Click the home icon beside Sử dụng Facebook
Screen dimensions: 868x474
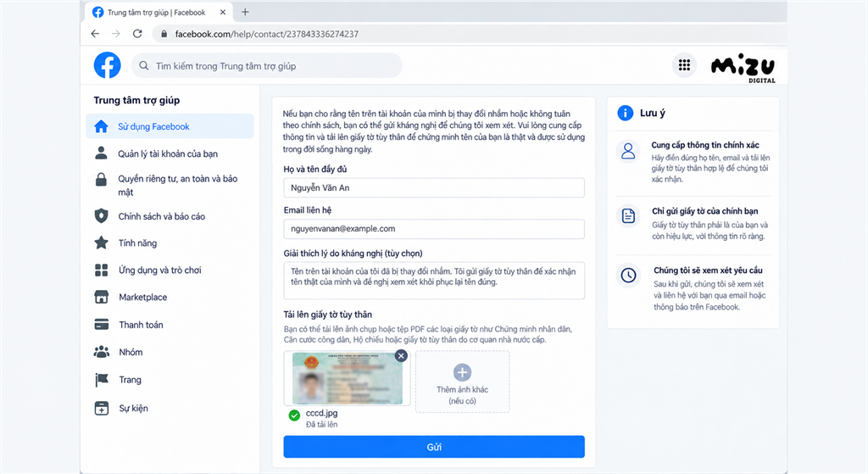point(102,126)
